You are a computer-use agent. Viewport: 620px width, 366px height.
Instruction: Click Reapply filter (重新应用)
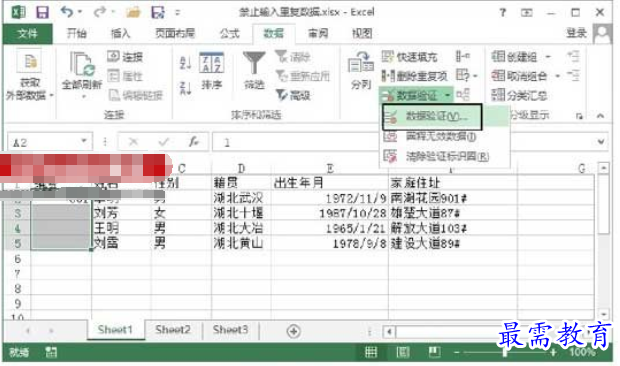[302, 75]
